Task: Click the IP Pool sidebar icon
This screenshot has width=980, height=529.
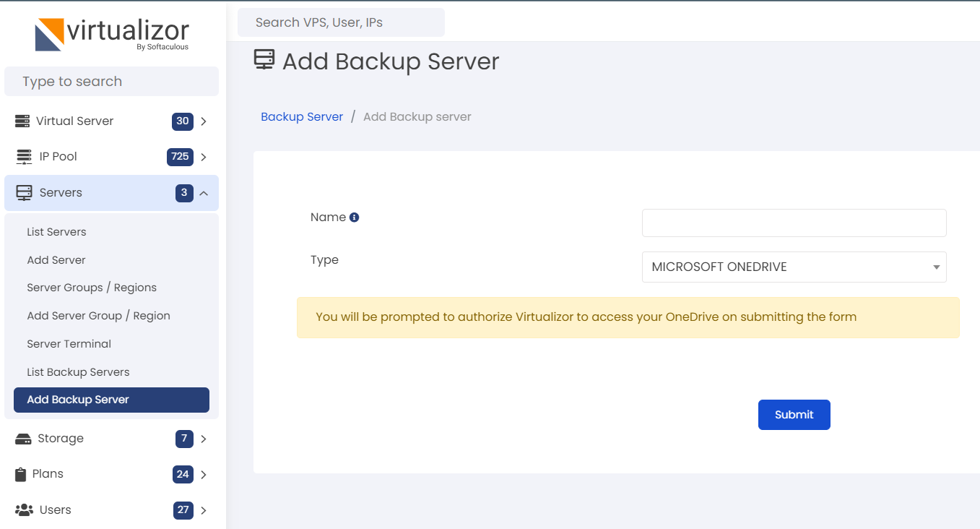Action: (24, 157)
